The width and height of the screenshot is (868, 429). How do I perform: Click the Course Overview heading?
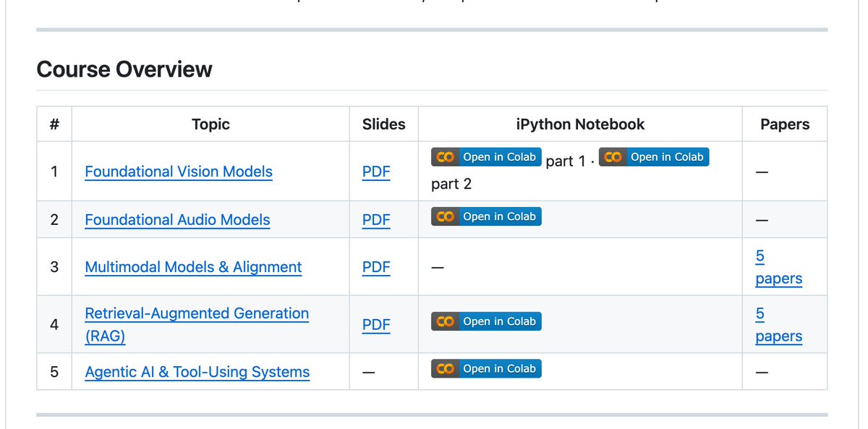click(124, 69)
